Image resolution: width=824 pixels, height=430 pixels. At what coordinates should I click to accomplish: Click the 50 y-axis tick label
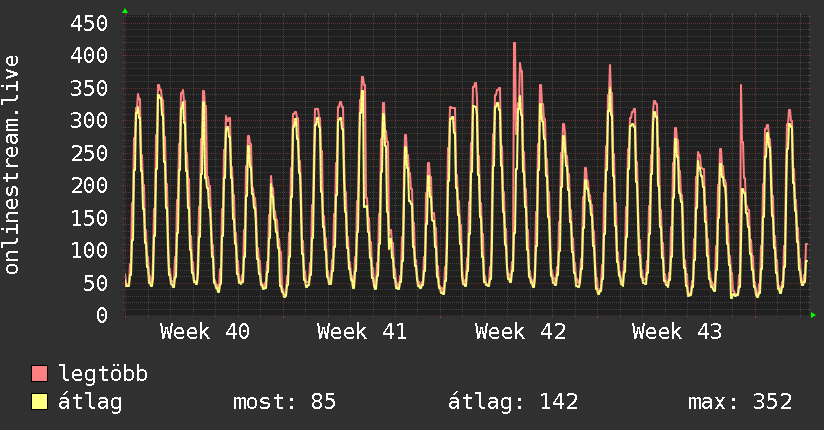click(x=95, y=283)
